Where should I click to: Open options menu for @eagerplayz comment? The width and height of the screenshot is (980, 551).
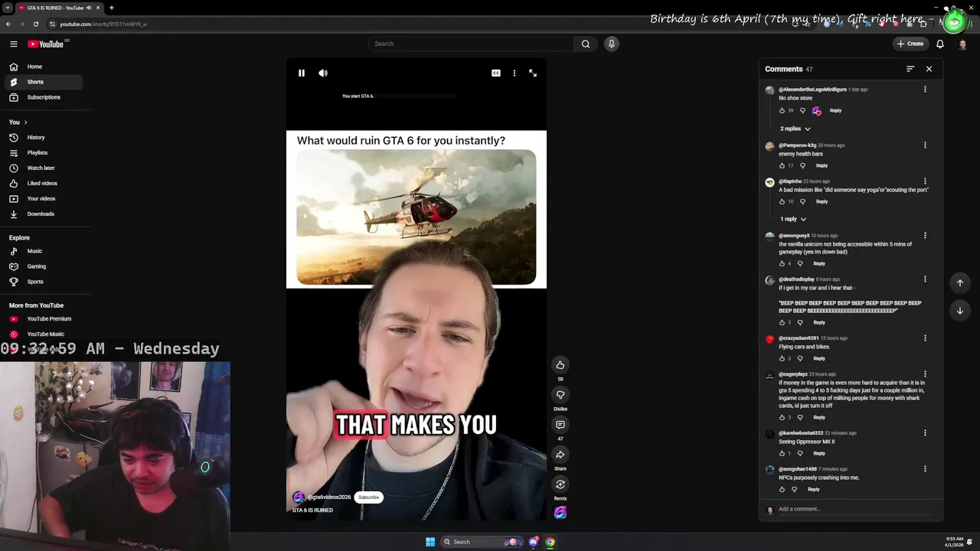925,374
